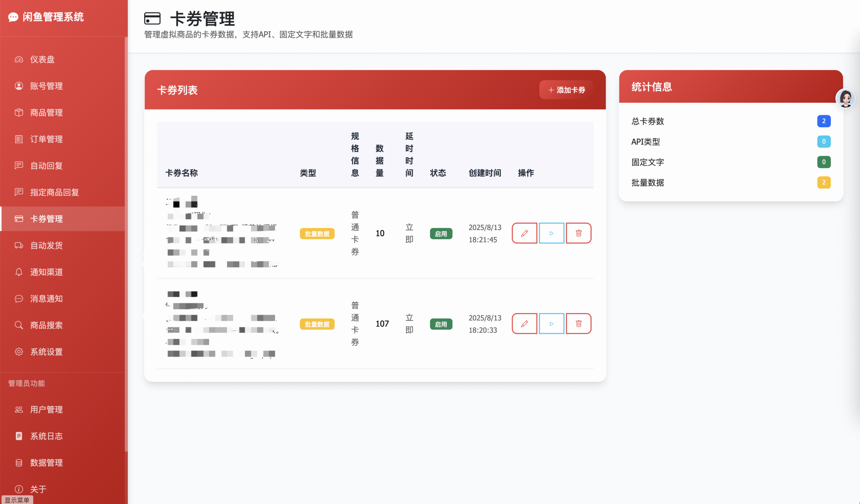This screenshot has height=504, width=860.
Task: Open 仪表盘 in the sidebar
Action: pos(42,59)
